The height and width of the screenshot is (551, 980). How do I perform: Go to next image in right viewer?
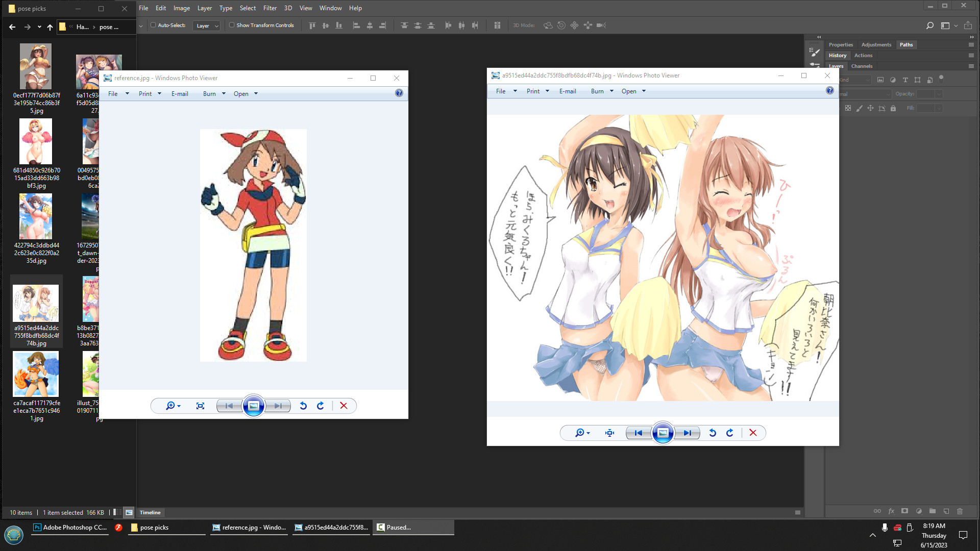pyautogui.click(x=688, y=433)
